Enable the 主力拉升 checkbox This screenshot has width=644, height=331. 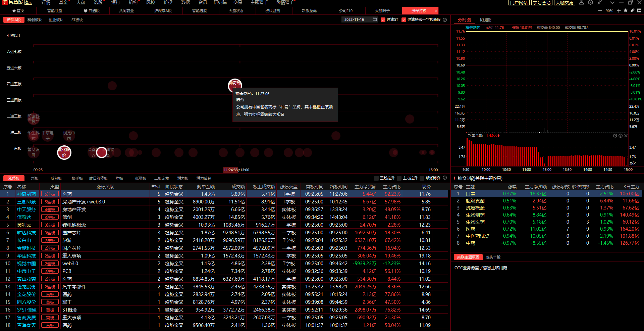(x=399, y=178)
